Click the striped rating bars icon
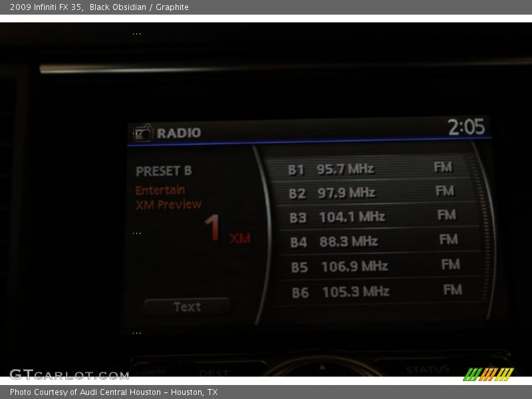Viewport: 532px width, 399px height. pyautogui.click(x=488, y=374)
